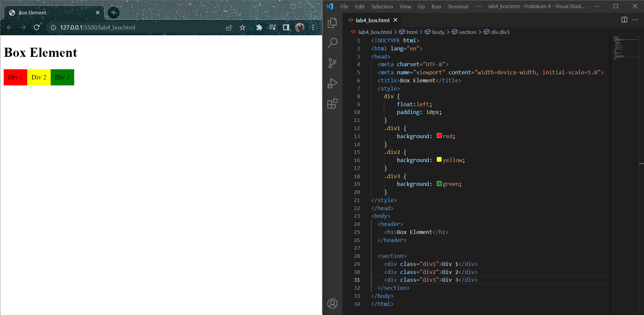Click the browser Back button

pos(9,28)
